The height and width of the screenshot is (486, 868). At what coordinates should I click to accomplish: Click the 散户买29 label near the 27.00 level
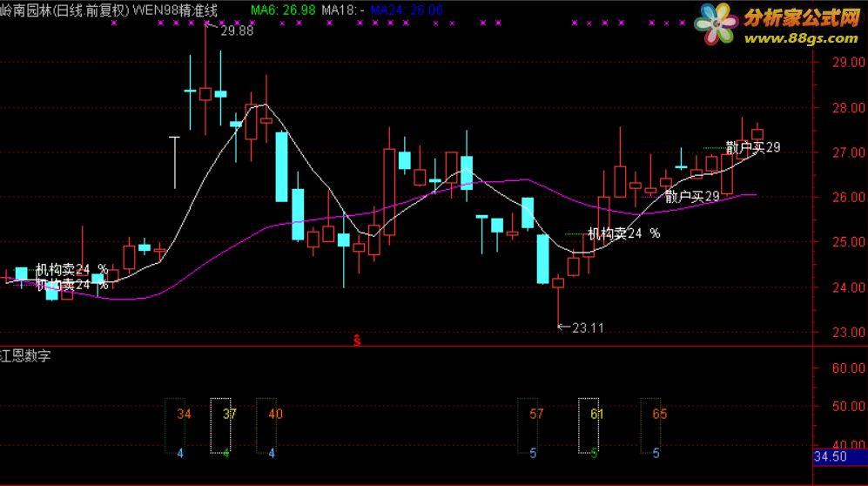click(753, 147)
